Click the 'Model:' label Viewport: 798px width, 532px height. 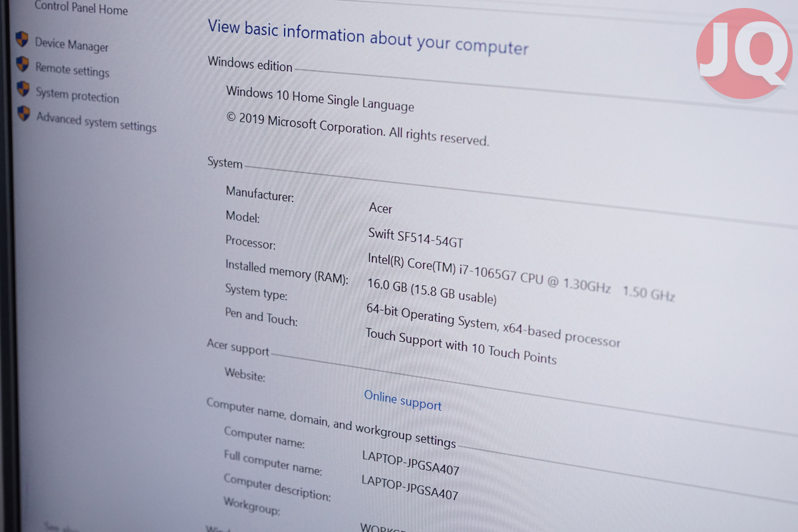click(x=243, y=216)
